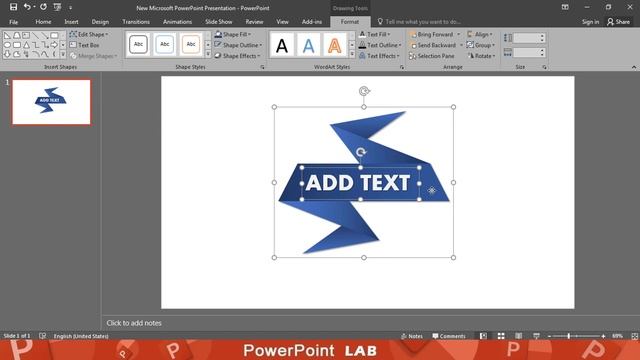Click the rotation handle above selected group
Viewport: 640px width, 360px height.
(364, 91)
